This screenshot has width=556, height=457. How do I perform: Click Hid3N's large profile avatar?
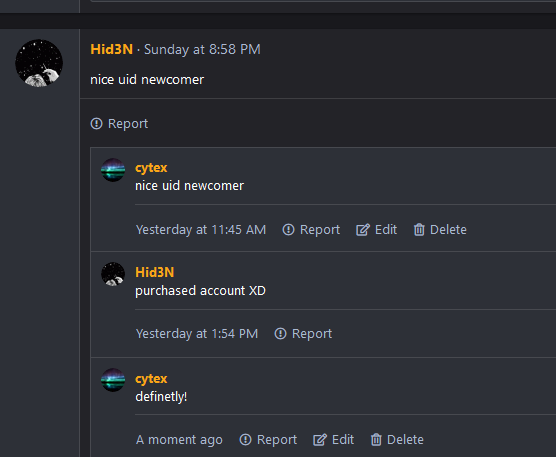click(x=39, y=63)
